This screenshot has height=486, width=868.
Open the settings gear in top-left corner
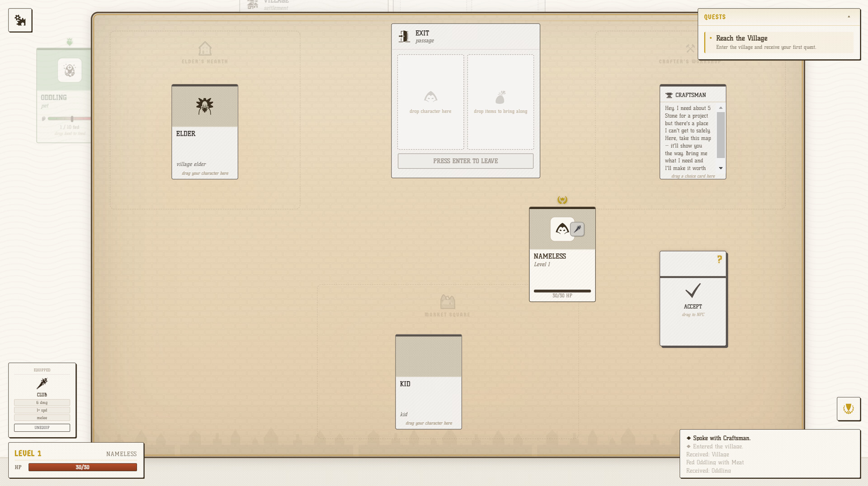20,20
